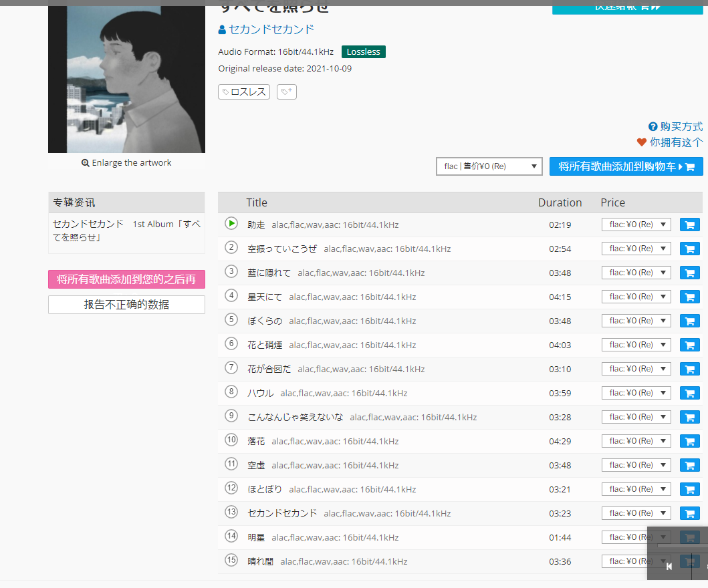Open price dropdown for ほとぼり
Screen dimensions: 708x588
[x=636, y=489]
